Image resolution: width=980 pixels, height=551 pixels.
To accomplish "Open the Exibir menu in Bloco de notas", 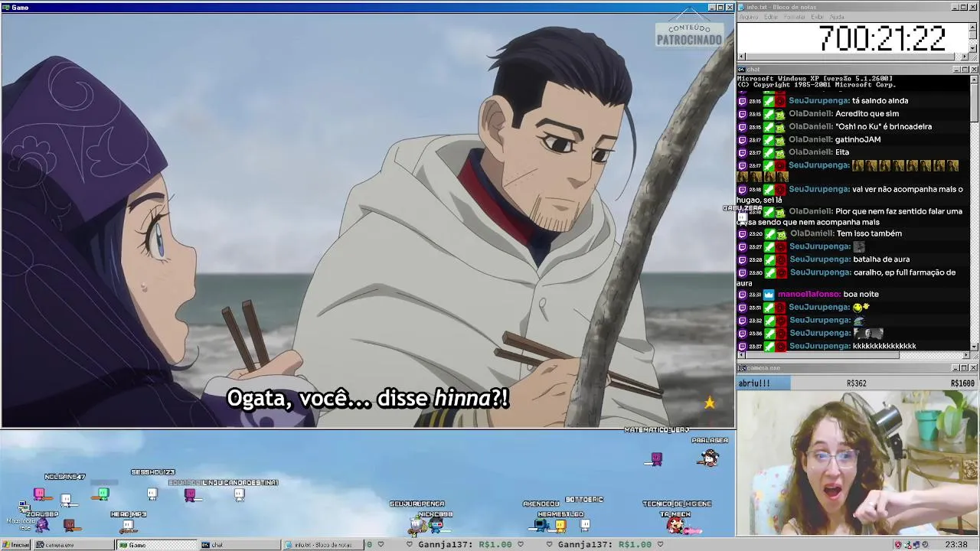I will point(818,17).
